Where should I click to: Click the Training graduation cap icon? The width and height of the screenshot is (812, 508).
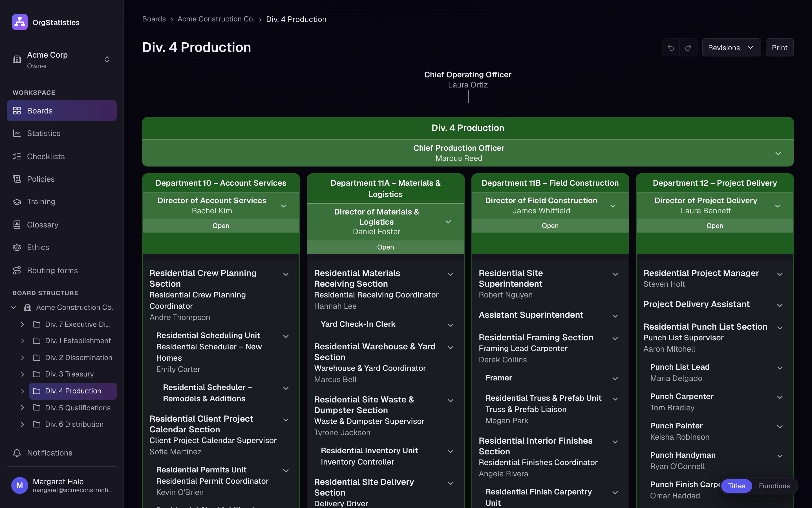[x=17, y=202]
